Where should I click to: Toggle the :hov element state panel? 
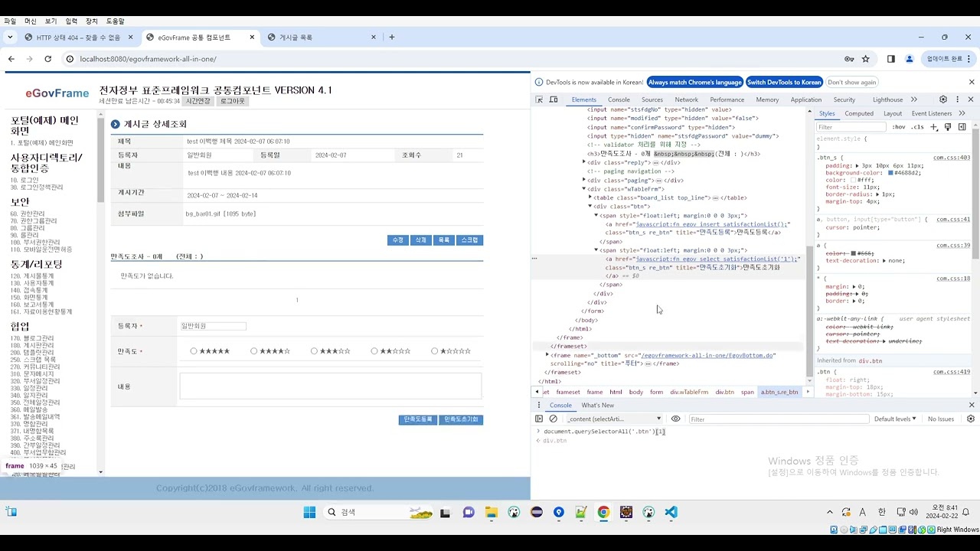coord(899,127)
